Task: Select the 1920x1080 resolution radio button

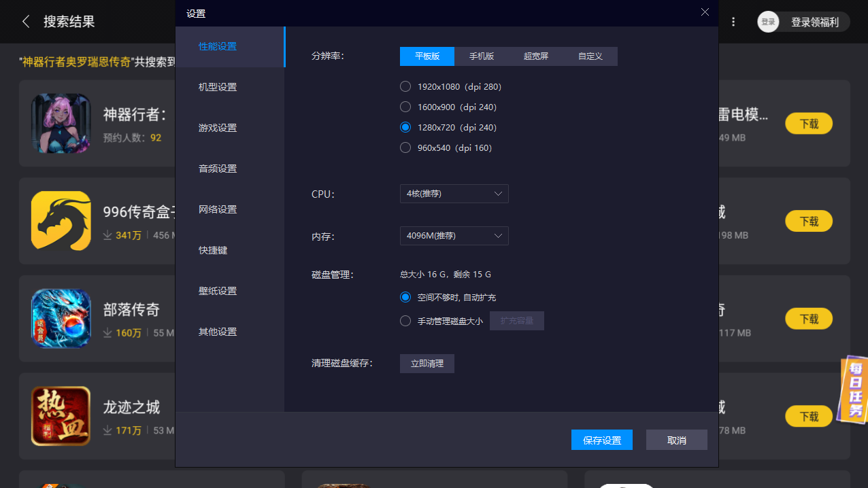Action: [405, 86]
